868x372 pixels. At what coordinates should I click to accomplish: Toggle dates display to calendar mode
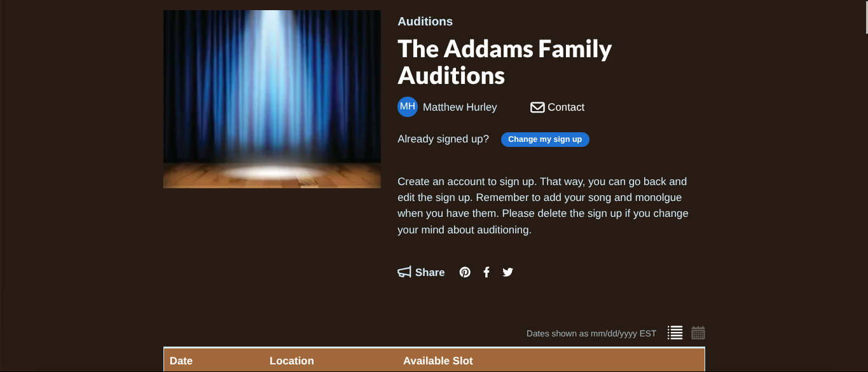click(697, 333)
